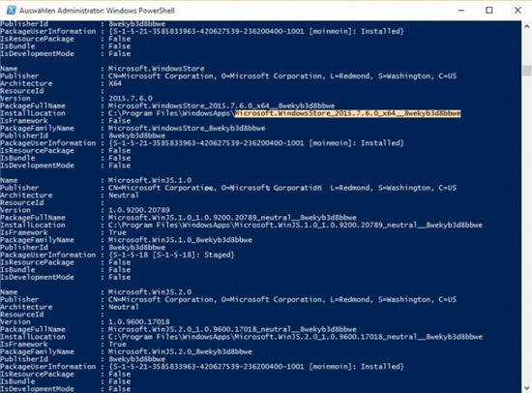Minimize the PowerShell window

pos(461,11)
